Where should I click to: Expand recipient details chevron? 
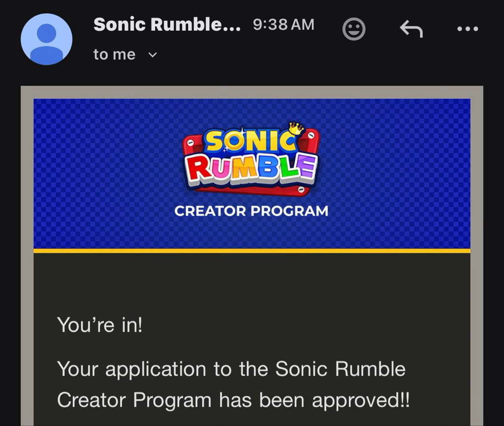[153, 55]
